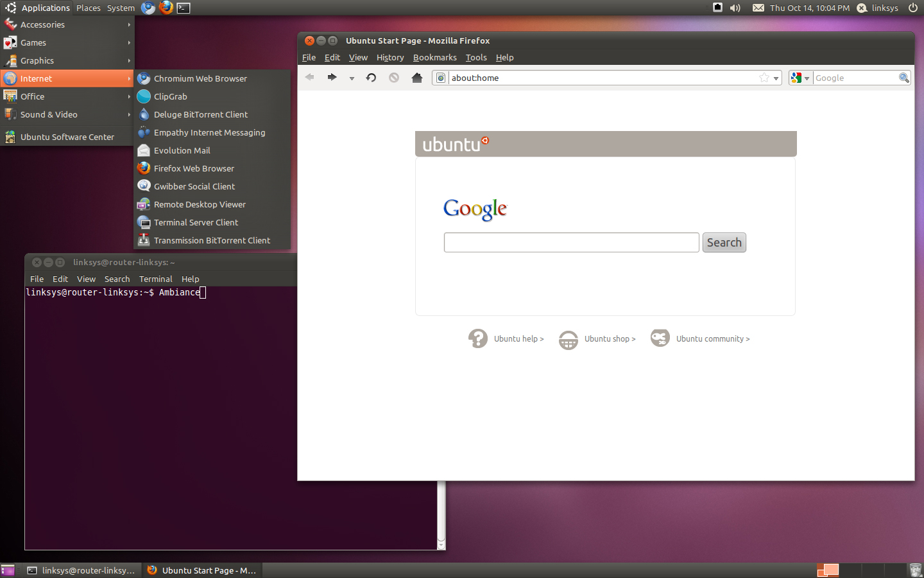Click the Google search input on start page
The width and height of the screenshot is (924, 578).
coord(572,242)
